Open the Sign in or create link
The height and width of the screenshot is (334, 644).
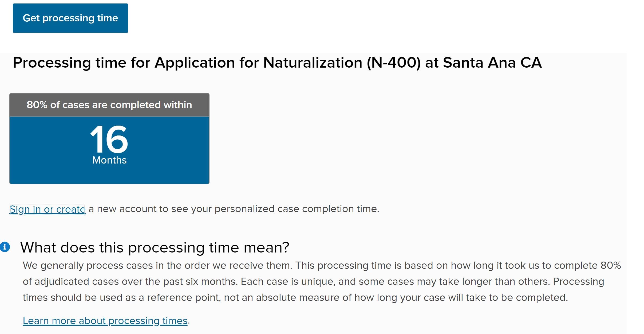click(x=48, y=209)
